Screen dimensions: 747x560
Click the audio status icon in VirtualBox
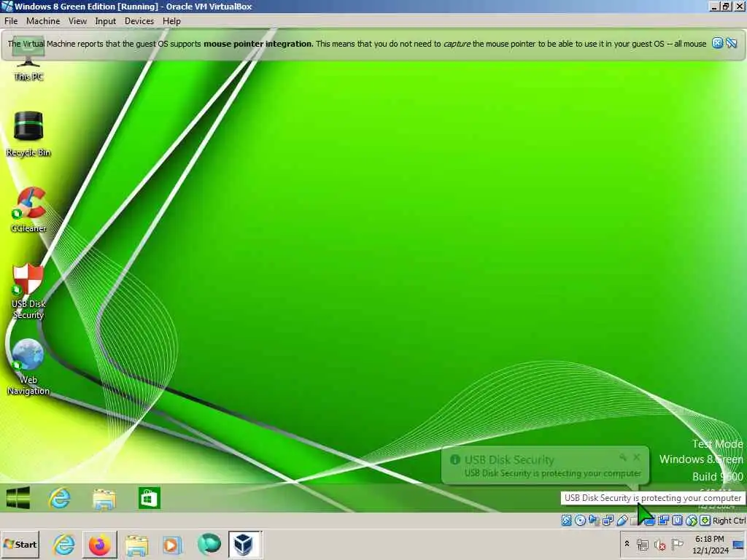point(594,520)
